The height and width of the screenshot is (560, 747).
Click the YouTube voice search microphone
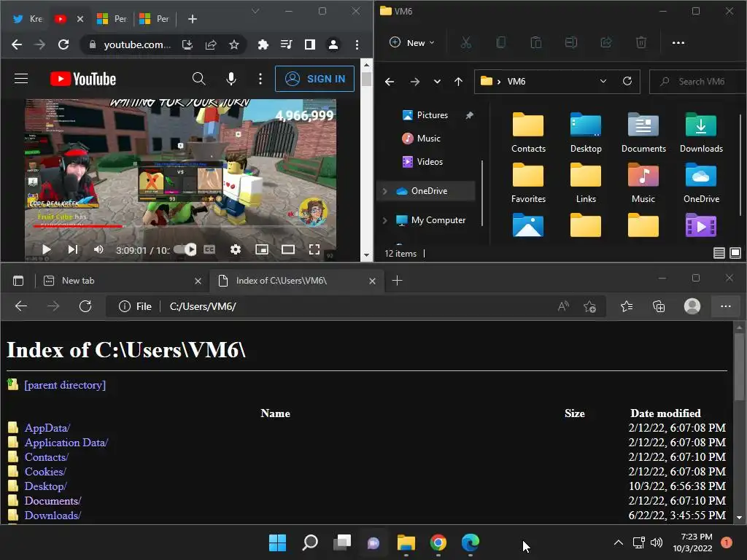coord(231,79)
